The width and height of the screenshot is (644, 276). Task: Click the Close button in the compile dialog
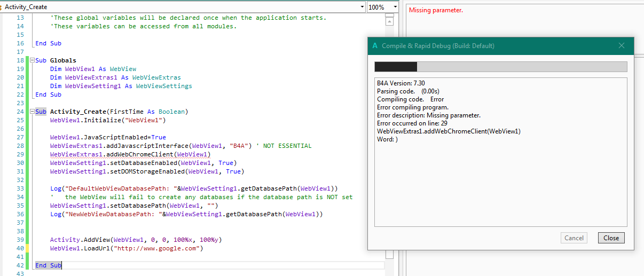611,238
